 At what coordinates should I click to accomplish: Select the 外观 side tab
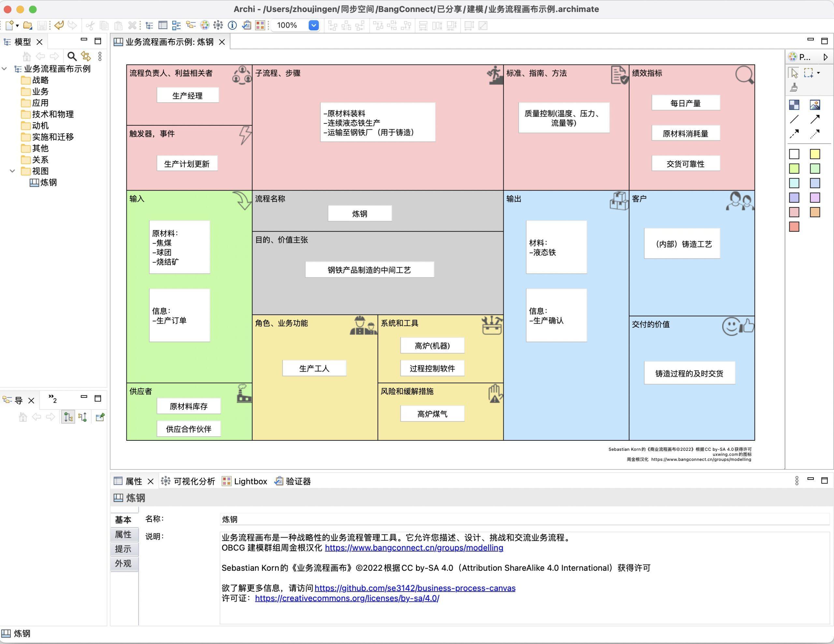click(x=124, y=564)
